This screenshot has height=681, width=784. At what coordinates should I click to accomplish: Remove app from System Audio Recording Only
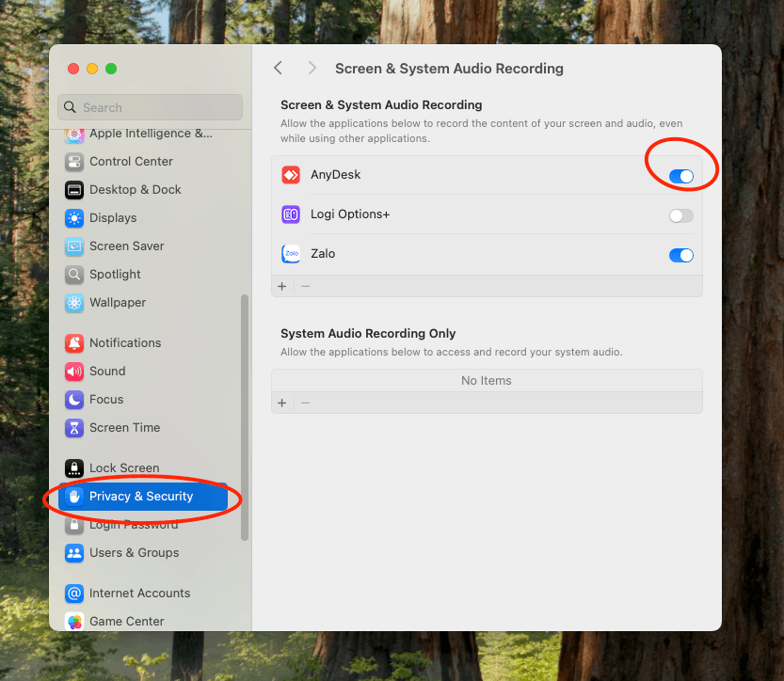tap(306, 403)
